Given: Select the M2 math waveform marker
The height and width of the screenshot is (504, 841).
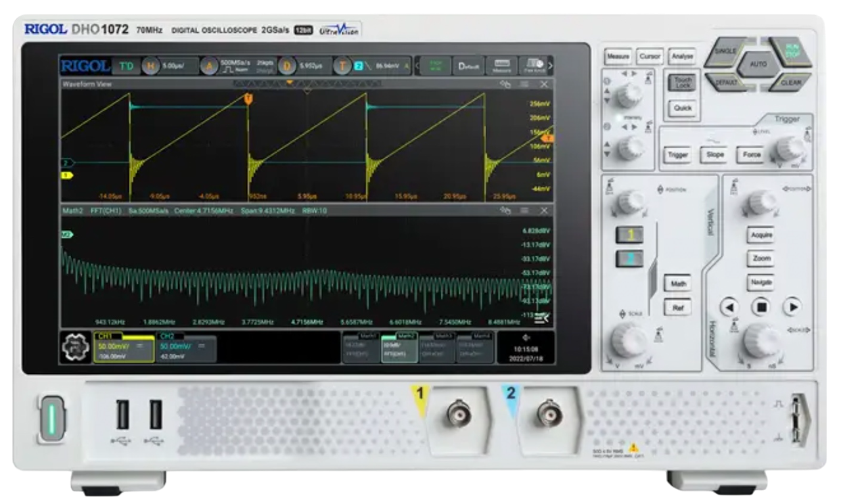Looking at the screenshot, I should click(66, 234).
